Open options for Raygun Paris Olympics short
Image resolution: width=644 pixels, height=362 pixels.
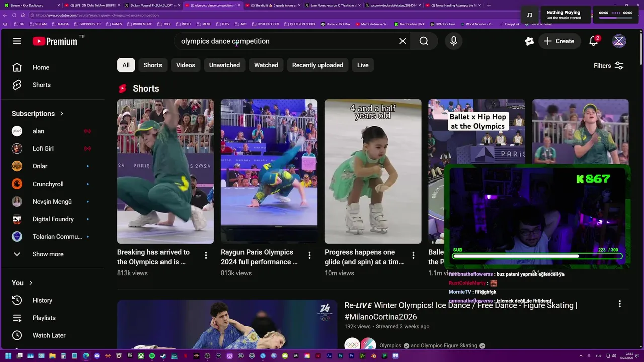pos(309,255)
